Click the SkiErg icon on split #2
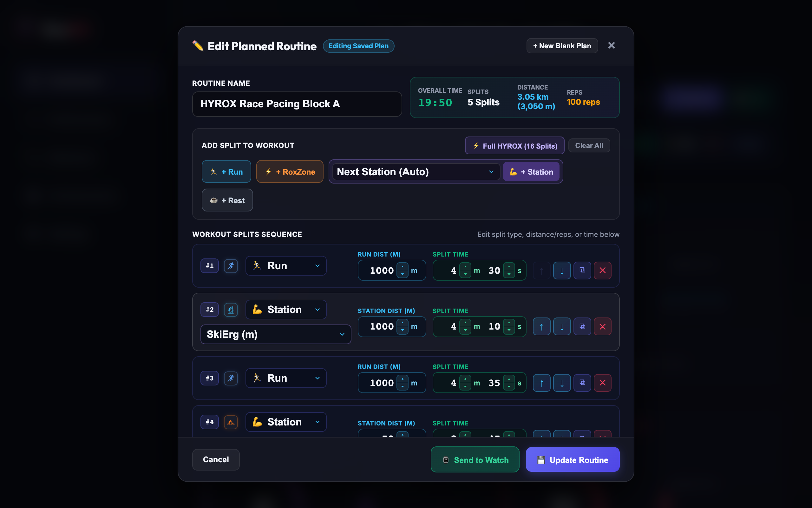Viewport: 812px width, 508px height. click(x=231, y=310)
